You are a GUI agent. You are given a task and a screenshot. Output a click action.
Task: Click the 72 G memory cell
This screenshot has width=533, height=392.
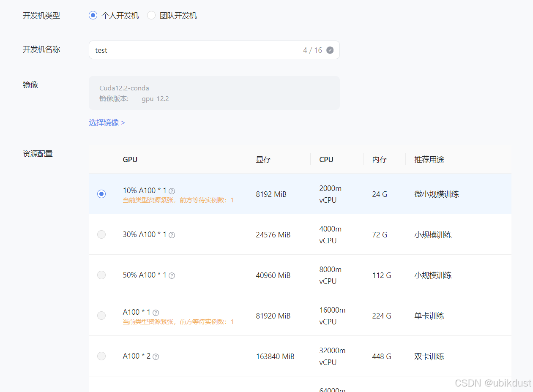[380, 235]
